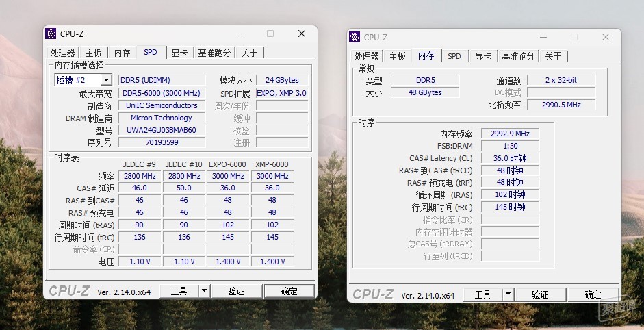Viewport: 644px width, 330px height.
Task: Click XMP-6000 tRAS 102 cell
Action: 272,225
